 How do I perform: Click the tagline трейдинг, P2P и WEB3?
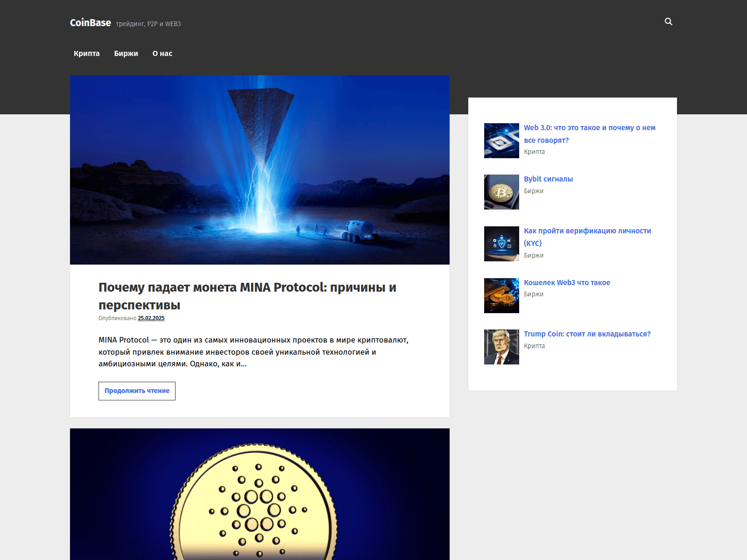click(x=148, y=24)
